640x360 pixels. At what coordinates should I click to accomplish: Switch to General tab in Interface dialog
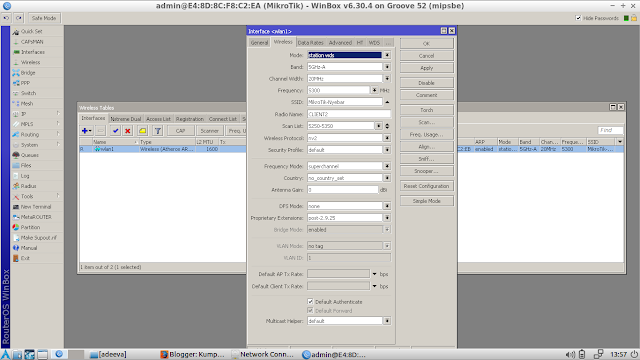pyautogui.click(x=259, y=42)
